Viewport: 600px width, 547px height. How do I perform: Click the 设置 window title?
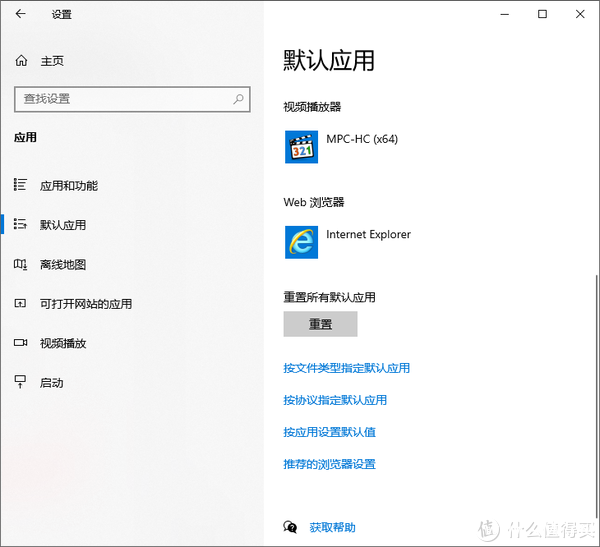point(62,15)
